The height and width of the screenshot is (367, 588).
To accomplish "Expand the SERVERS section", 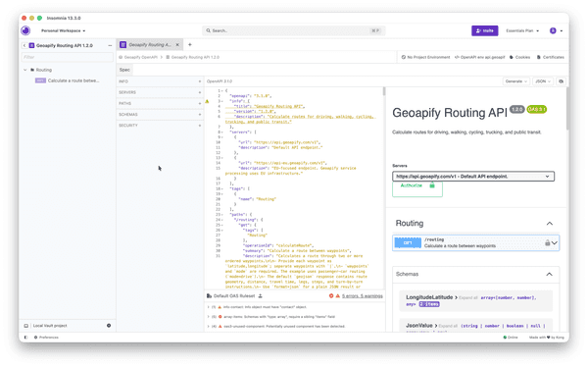I will (x=160, y=92).
